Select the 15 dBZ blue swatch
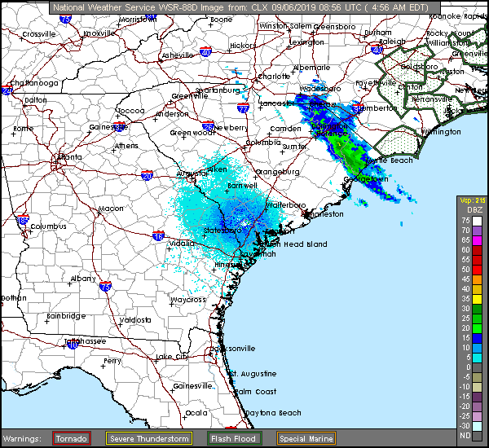 (x=477, y=338)
